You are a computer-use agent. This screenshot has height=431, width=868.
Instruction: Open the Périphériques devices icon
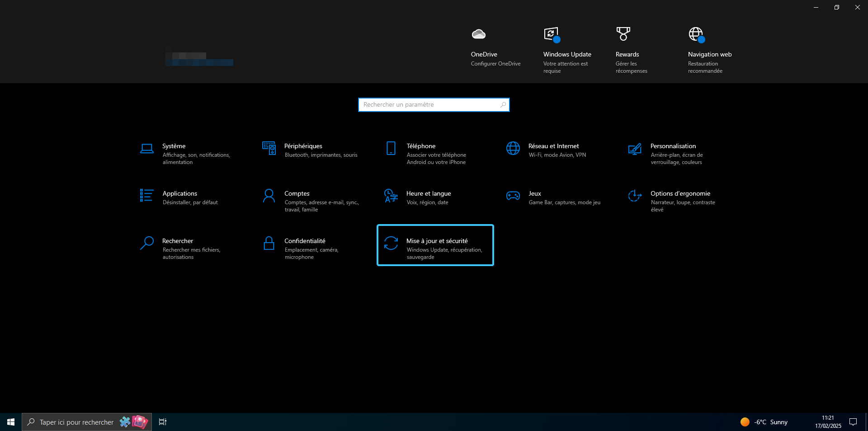tap(269, 148)
